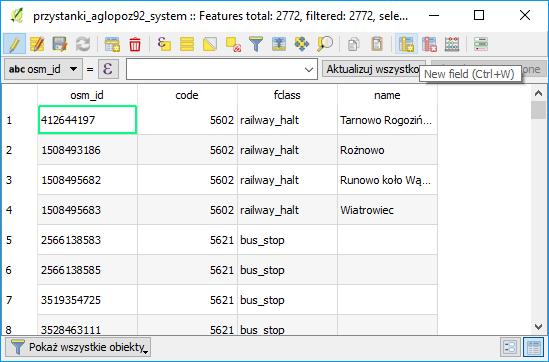Click the New field icon
Screen dimensions: 549x362
point(406,44)
